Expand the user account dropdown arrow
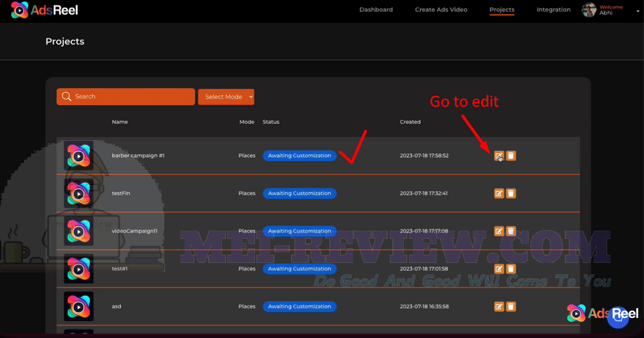The image size is (644, 338). [x=638, y=11]
